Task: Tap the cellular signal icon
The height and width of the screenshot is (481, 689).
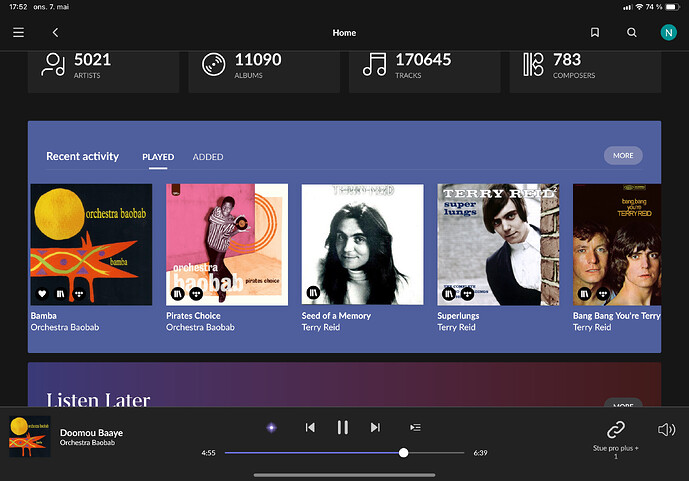Action: [627, 7]
